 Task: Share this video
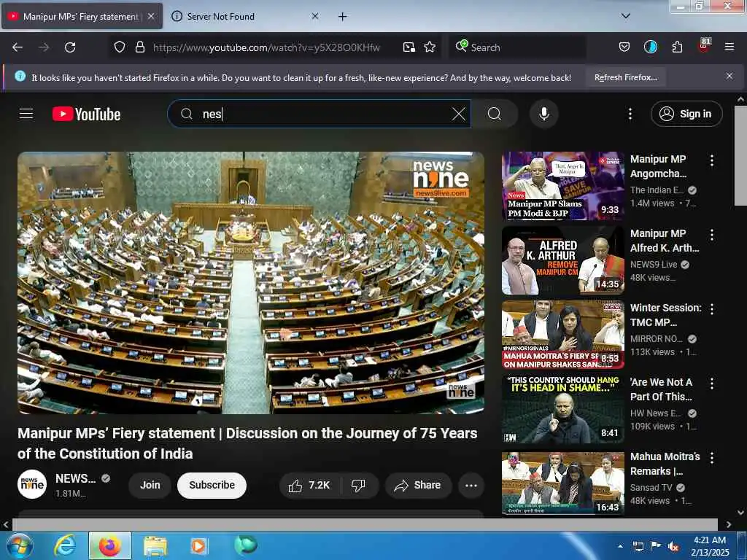(x=418, y=485)
